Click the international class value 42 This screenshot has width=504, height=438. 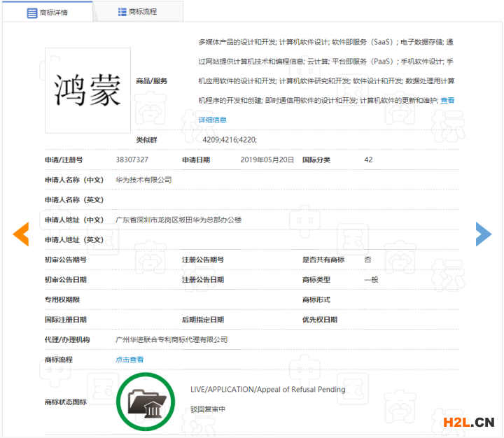coord(368,160)
